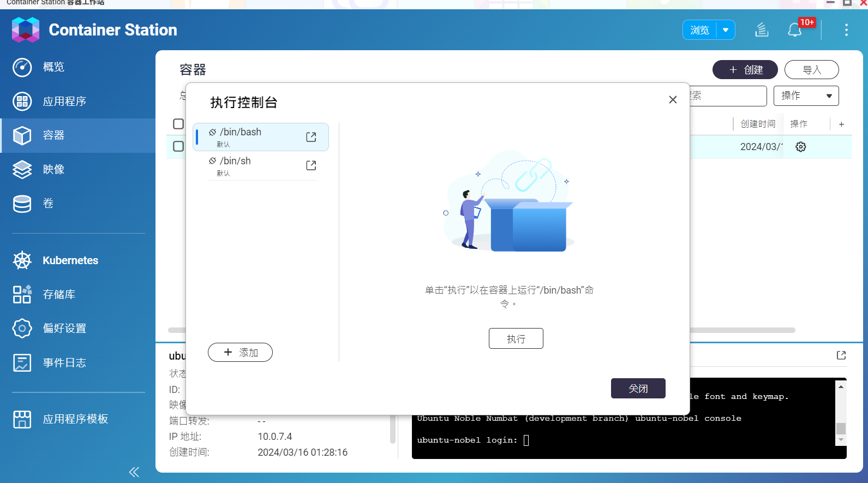Open the three-dot more options menu
Screen dimensions: 868x483
[846, 30]
